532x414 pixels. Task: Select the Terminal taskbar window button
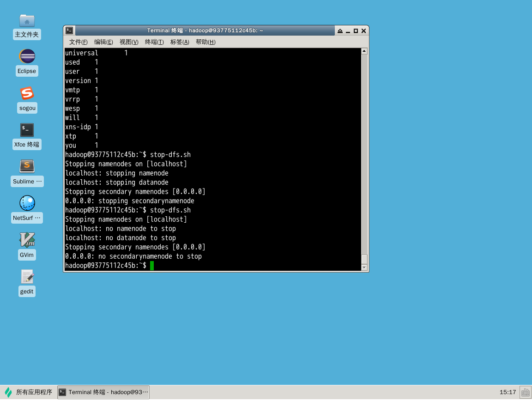tap(103, 392)
